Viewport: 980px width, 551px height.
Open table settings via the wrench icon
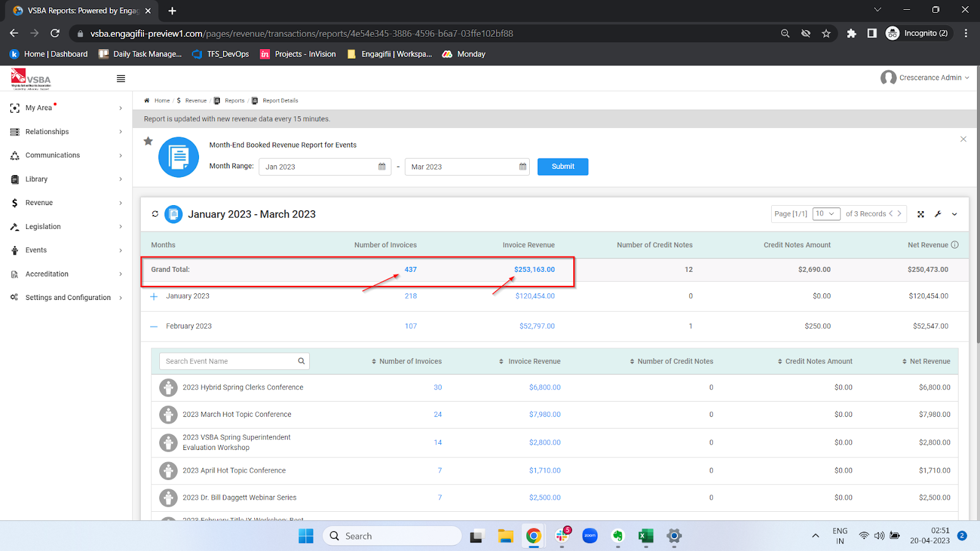coord(938,214)
